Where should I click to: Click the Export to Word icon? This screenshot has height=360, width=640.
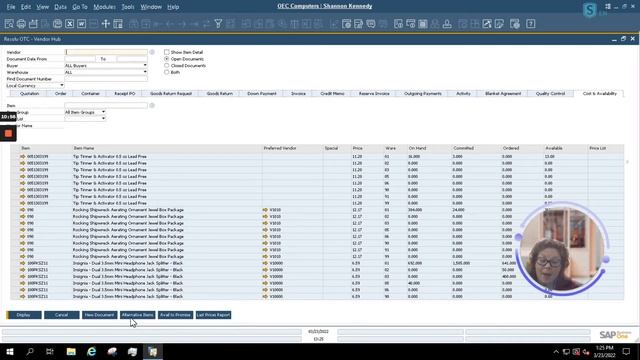click(x=82, y=24)
